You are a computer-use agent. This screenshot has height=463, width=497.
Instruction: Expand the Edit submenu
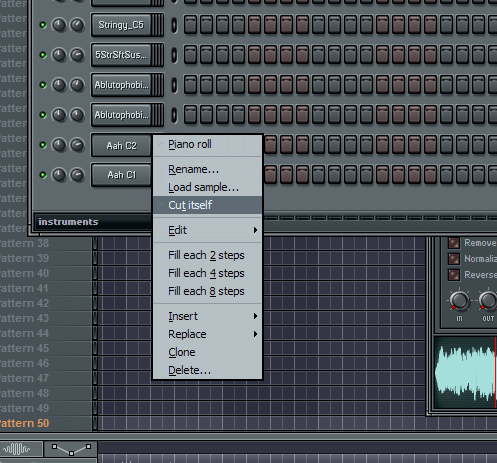point(207,230)
